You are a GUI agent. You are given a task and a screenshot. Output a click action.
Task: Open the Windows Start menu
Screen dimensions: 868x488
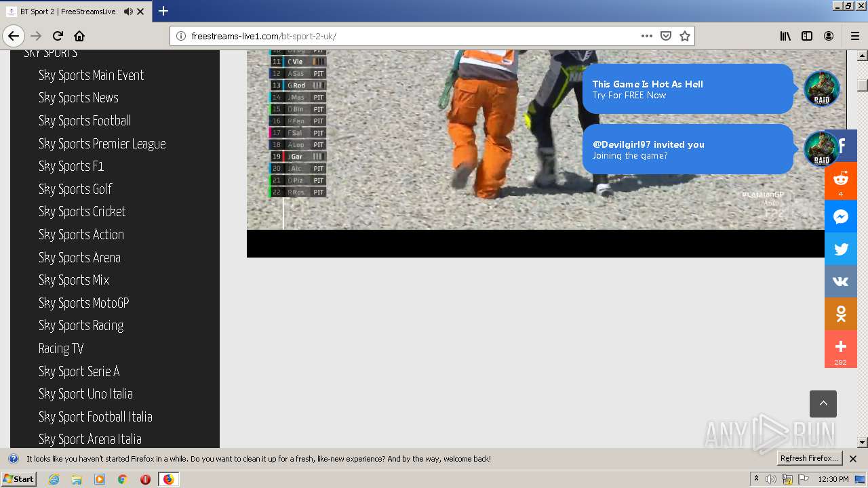click(18, 479)
